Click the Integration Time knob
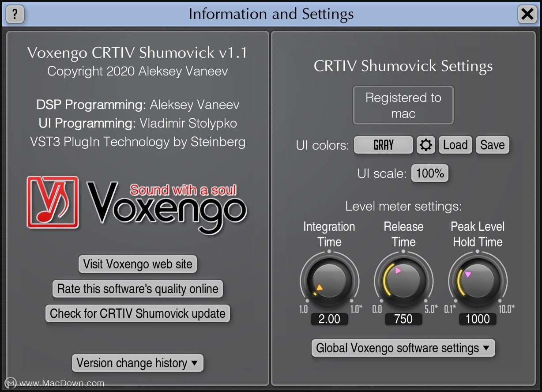Image resolution: width=542 pixels, height=392 pixels. 329,281
